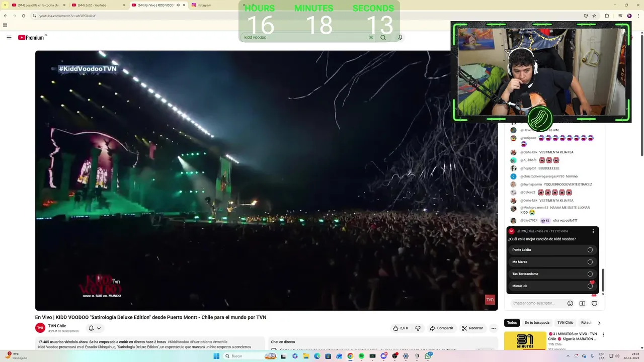Send a heart reaction in chat

click(594, 303)
